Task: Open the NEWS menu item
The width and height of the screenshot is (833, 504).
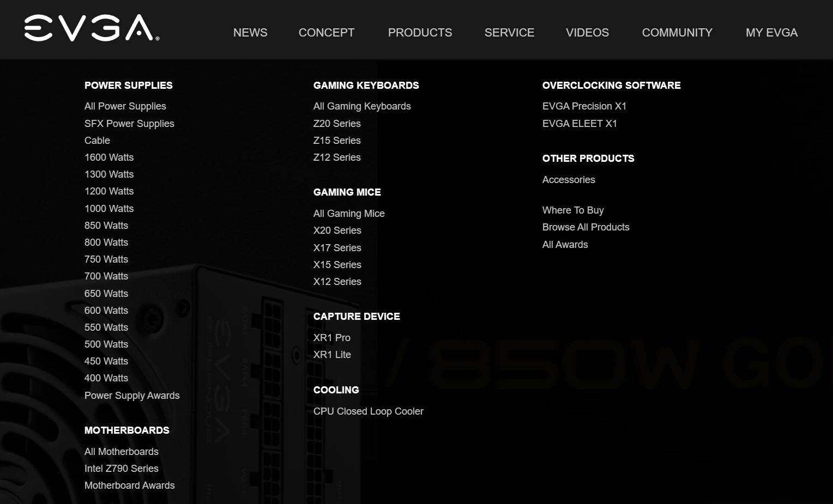Action: pos(250,33)
